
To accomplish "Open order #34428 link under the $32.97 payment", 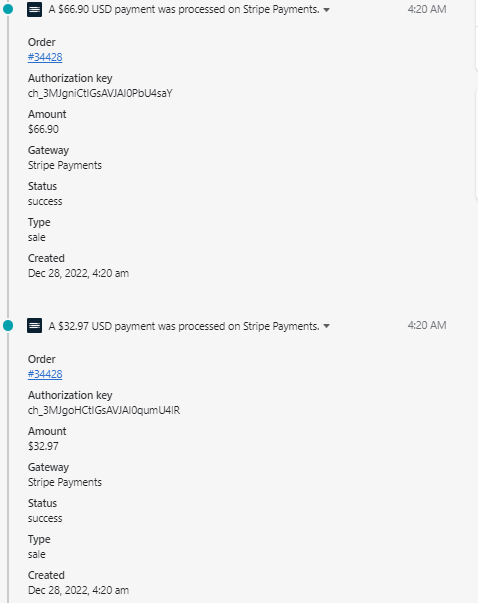I will point(45,374).
